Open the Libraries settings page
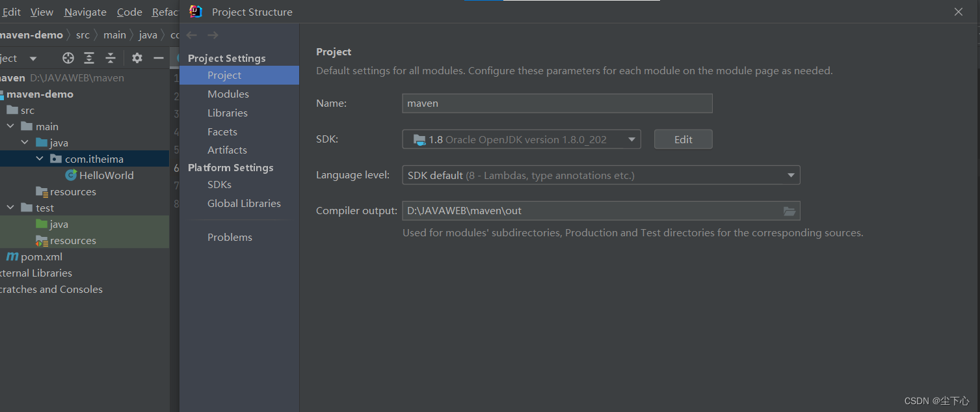Image resolution: width=980 pixels, height=412 pixels. (x=228, y=113)
